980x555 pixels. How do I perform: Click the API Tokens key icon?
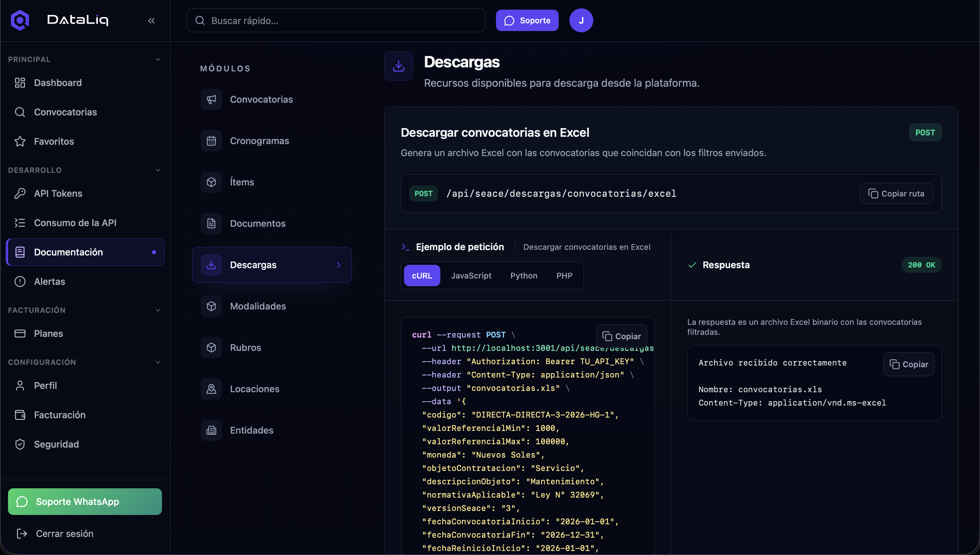pos(20,194)
